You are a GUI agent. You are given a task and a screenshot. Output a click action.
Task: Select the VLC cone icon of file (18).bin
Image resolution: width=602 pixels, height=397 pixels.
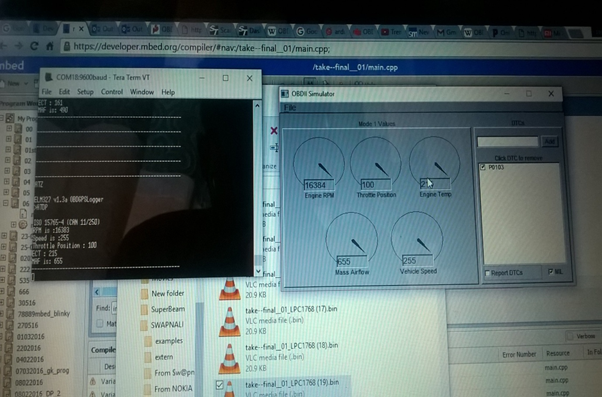coord(230,359)
